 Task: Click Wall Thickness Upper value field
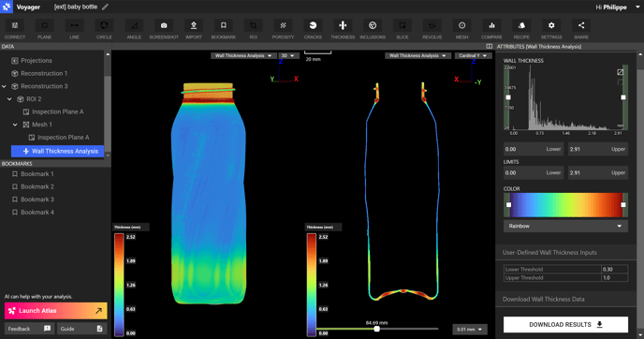[598, 149]
